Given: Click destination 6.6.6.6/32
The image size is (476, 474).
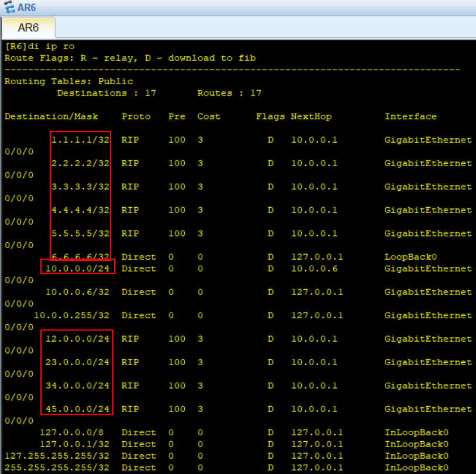Looking at the screenshot, I should pyautogui.click(x=81, y=257).
